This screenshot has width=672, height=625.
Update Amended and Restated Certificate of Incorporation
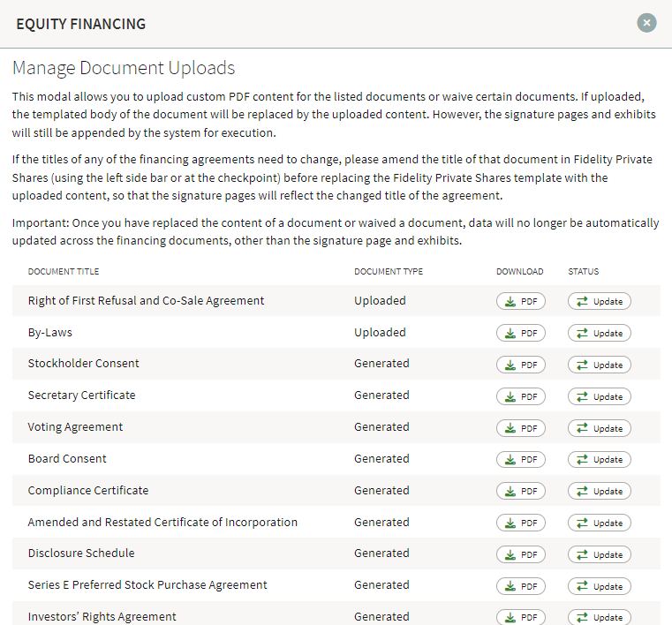599,523
